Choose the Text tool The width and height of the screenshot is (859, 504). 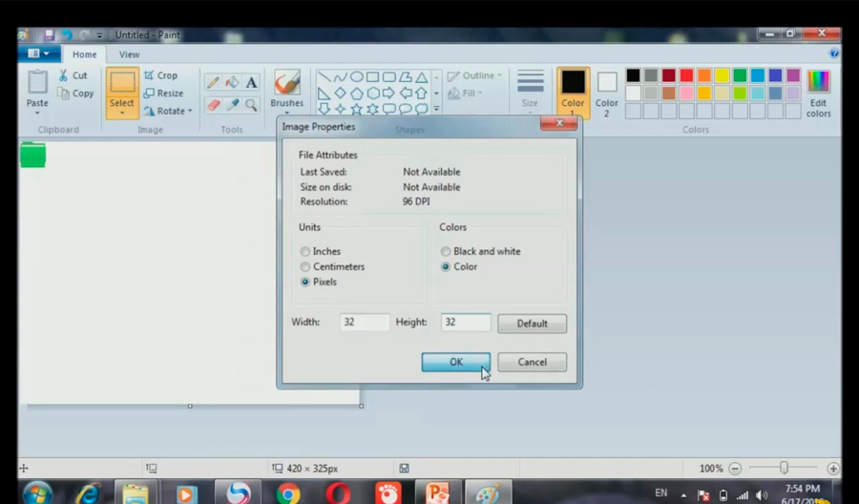coord(251,83)
